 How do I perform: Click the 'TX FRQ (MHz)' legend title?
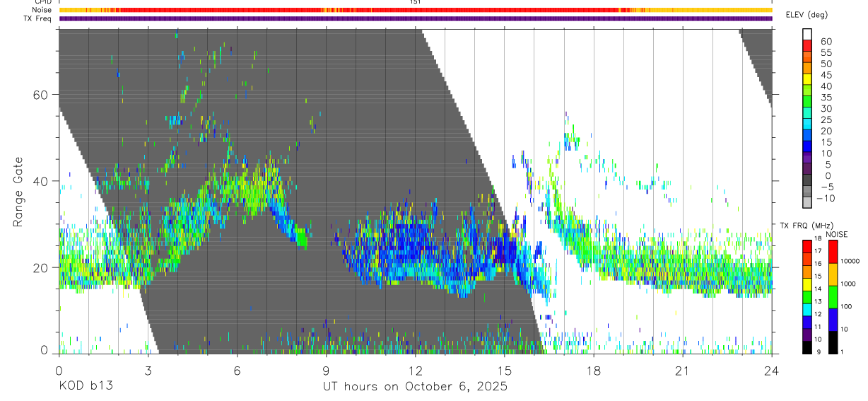pyautogui.click(x=807, y=226)
